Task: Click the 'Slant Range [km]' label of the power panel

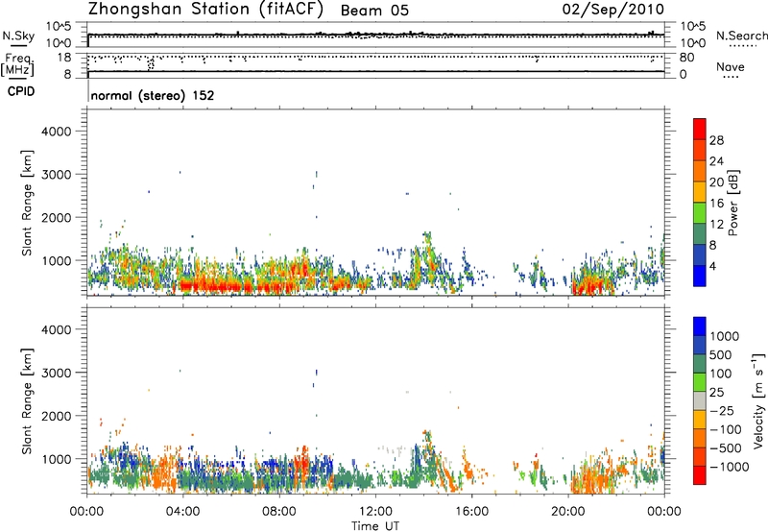Action: tap(27, 203)
